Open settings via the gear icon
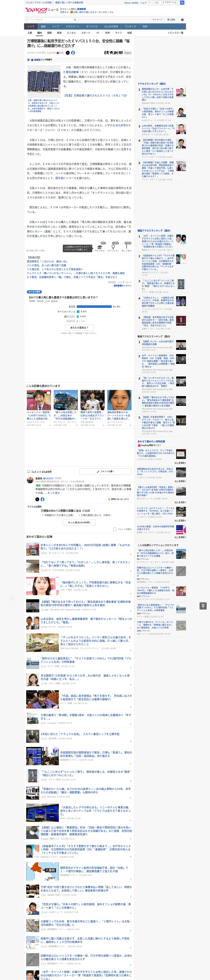This screenshot has width=210, height=980. (182, 20)
